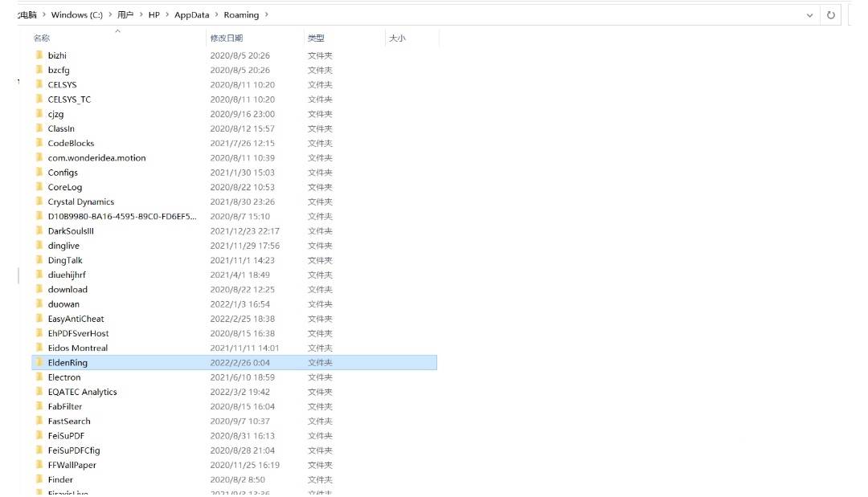Click the refresh icon beside address bar
Viewport: 868px width, 497px height.
[830, 15]
